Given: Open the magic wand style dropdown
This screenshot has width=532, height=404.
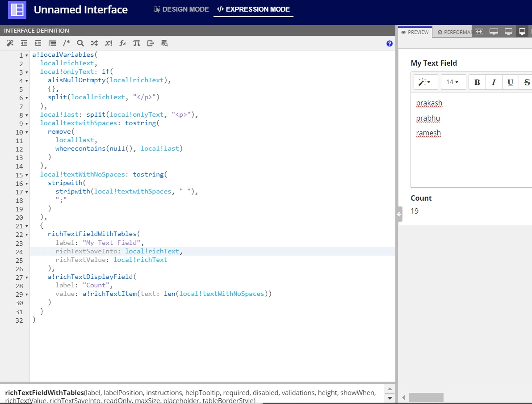Looking at the screenshot, I should (x=426, y=82).
